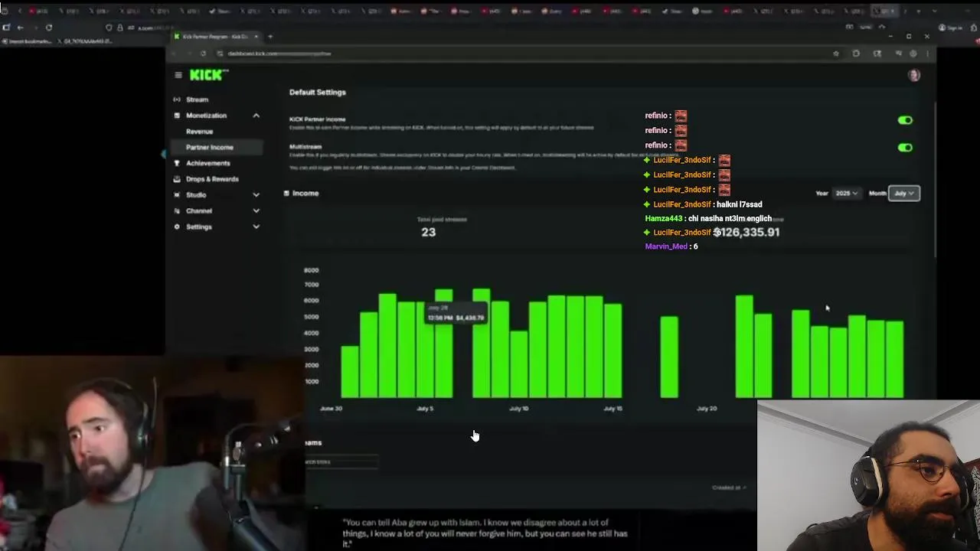Image resolution: width=980 pixels, height=551 pixels.
Task: Click the Monetization icon in sidebar
Action: click(x=177, y=116)
